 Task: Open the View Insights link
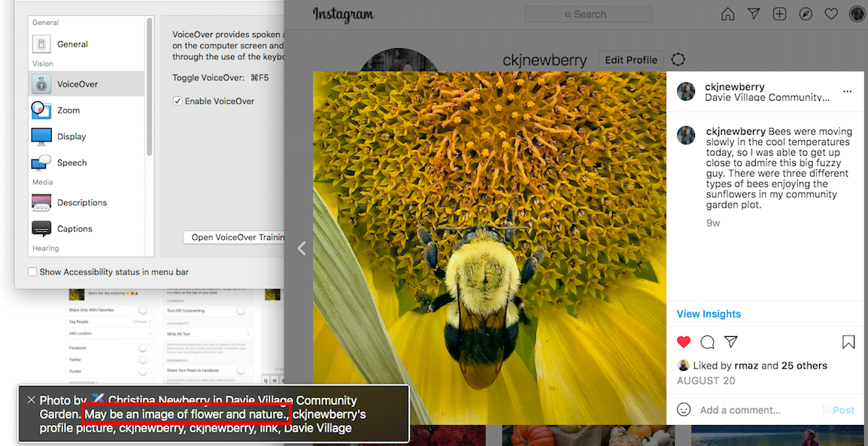(709, 314)
